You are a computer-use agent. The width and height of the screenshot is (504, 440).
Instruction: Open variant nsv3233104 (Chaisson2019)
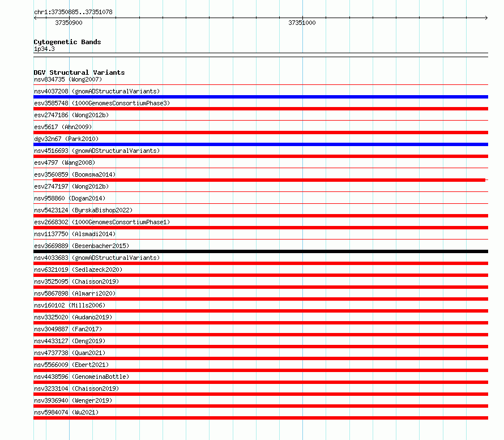coord(76,388)
